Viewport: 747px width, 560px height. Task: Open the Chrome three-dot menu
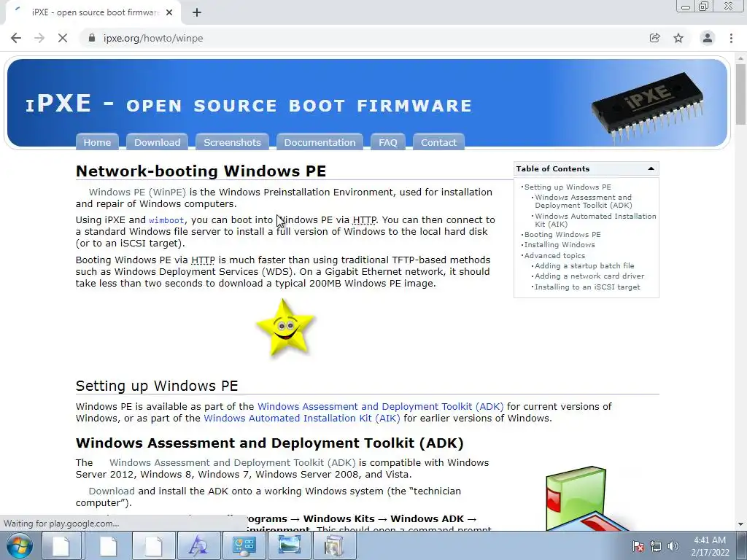[731, 38]
